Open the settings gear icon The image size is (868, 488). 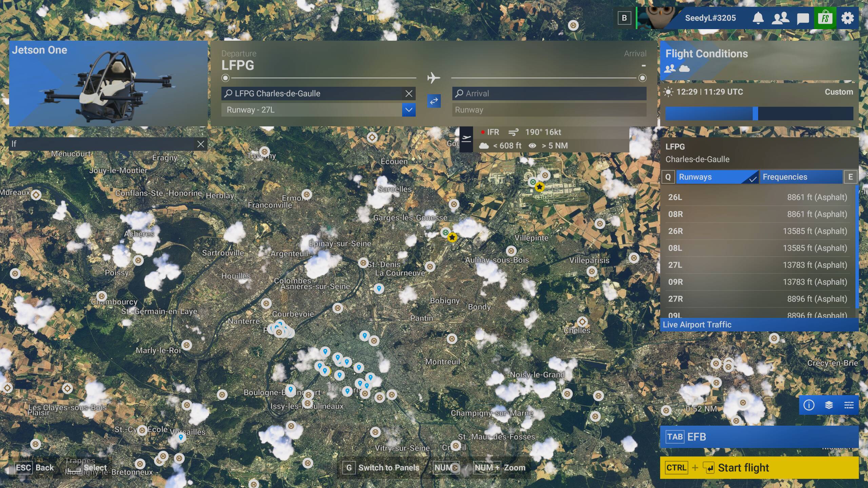(x=847, y=18)
